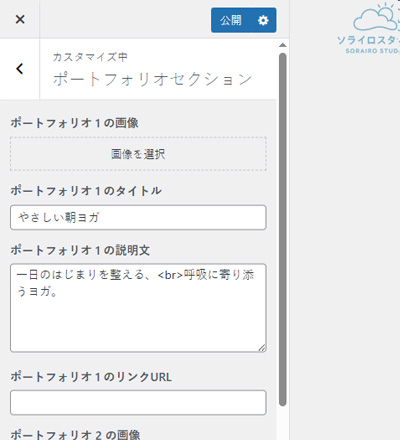This screenshot has height=440, width=400.
Task: Click the カスタマイズ中 breadcrumb text
Action: tap(90, 57)
